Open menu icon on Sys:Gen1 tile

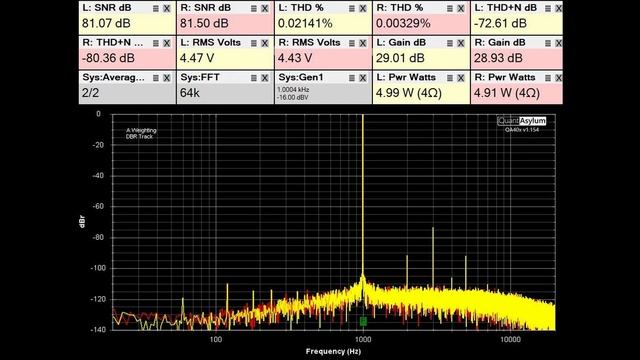tap(351, 78)
